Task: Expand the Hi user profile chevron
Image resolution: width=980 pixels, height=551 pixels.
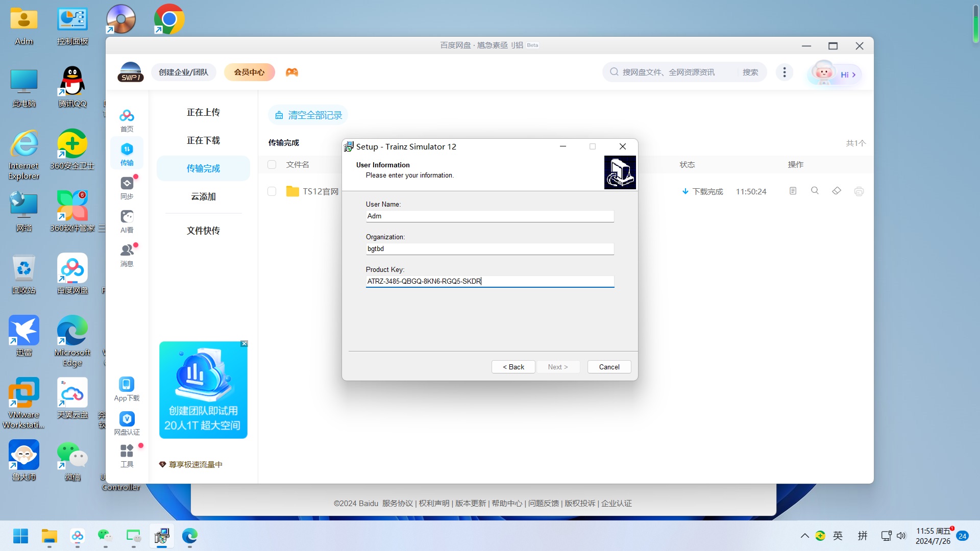Action: coord(853,75)
